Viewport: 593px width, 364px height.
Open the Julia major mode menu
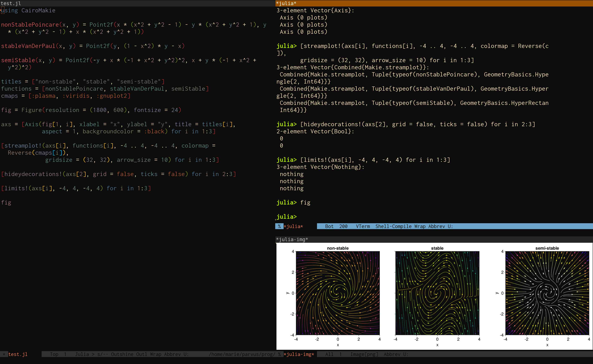[x=82, y=354]
